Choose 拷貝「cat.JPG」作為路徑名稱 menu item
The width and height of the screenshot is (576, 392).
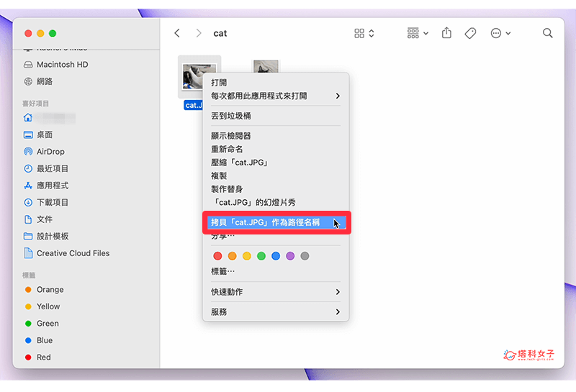point(276,222)
